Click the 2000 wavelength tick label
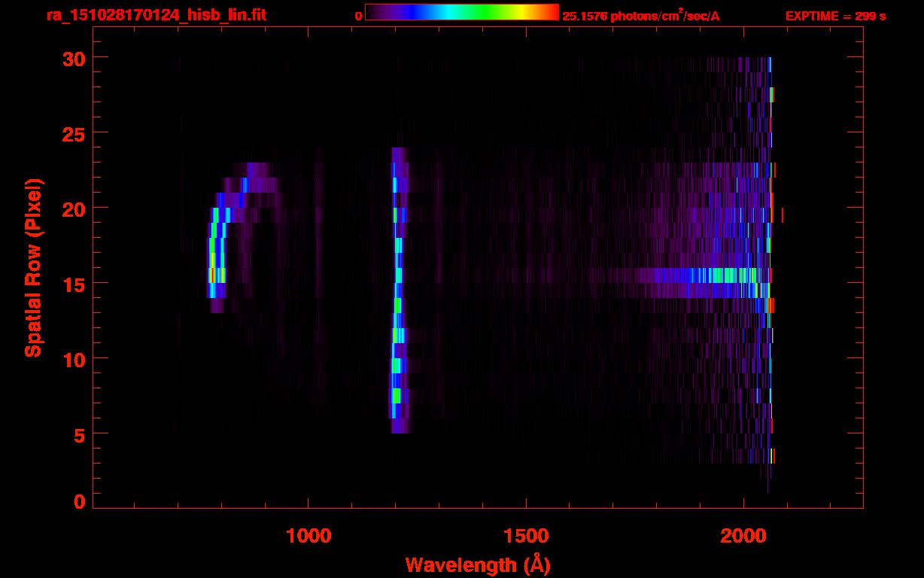Viewport: 924px width, 578px height. [x=743, y=536]
